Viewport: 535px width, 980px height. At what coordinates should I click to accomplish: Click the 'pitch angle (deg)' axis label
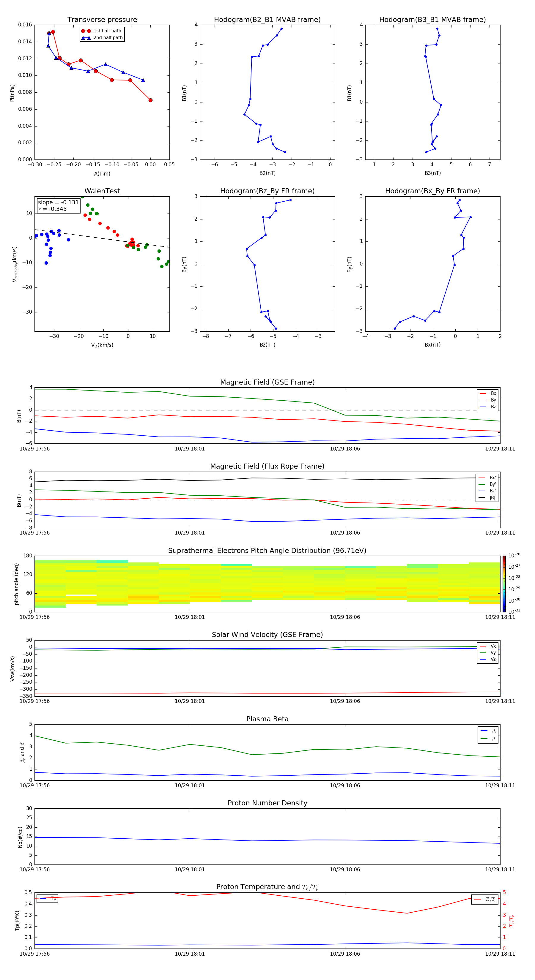16,584
